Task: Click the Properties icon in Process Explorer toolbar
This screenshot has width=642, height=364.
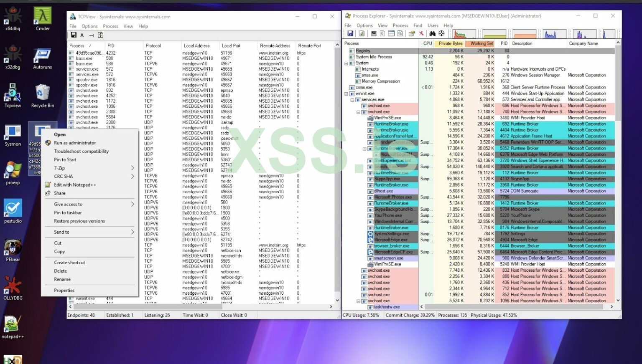Action: (x=412, y=33)
